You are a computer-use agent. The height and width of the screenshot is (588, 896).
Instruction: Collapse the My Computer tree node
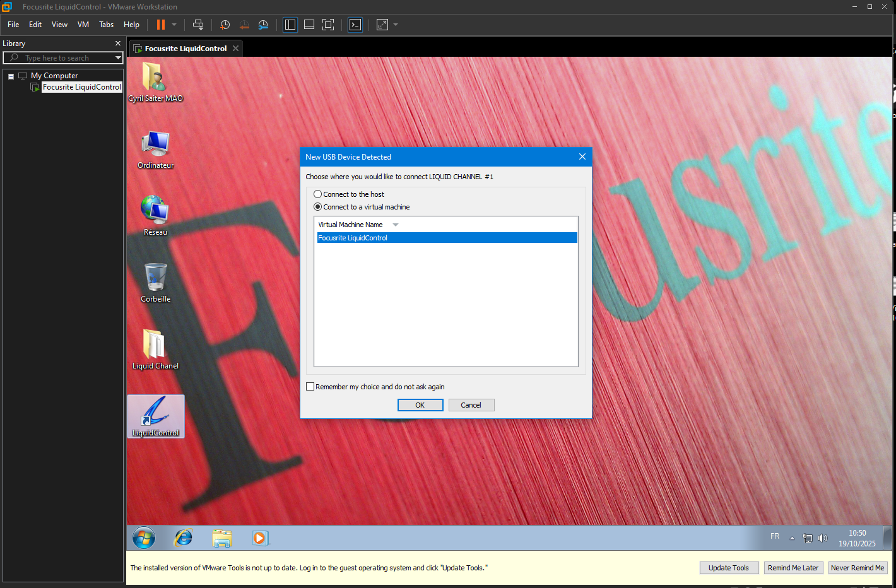click(x=11, y=76)
